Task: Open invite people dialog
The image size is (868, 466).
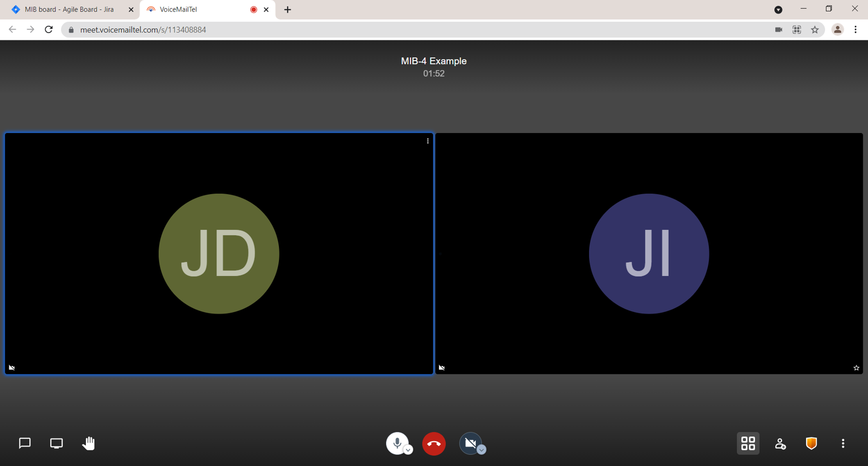Action: (780, 444)
